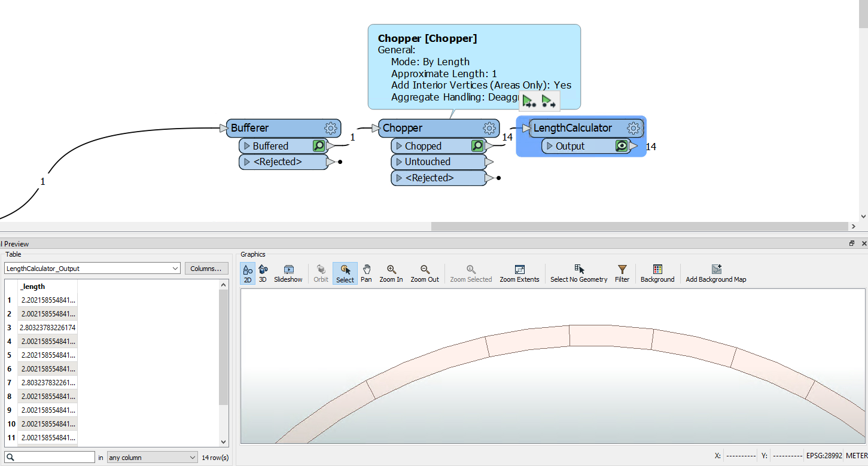Float the Preview panel window
868x466 pixels.
pyautogui.click(x=852, y=243)
